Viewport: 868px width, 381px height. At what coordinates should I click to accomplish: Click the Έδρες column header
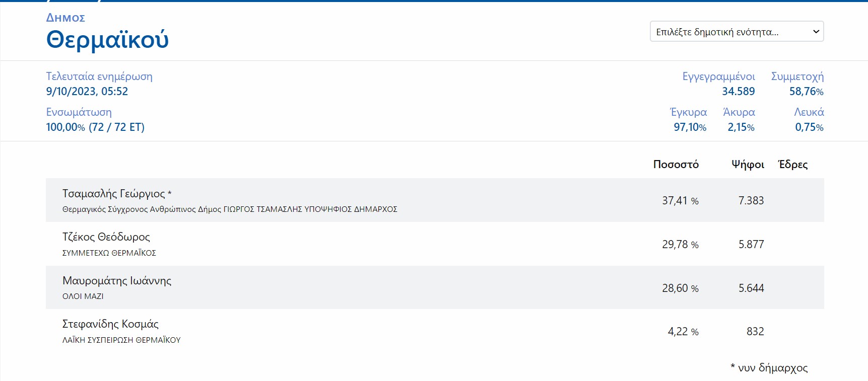793,165
